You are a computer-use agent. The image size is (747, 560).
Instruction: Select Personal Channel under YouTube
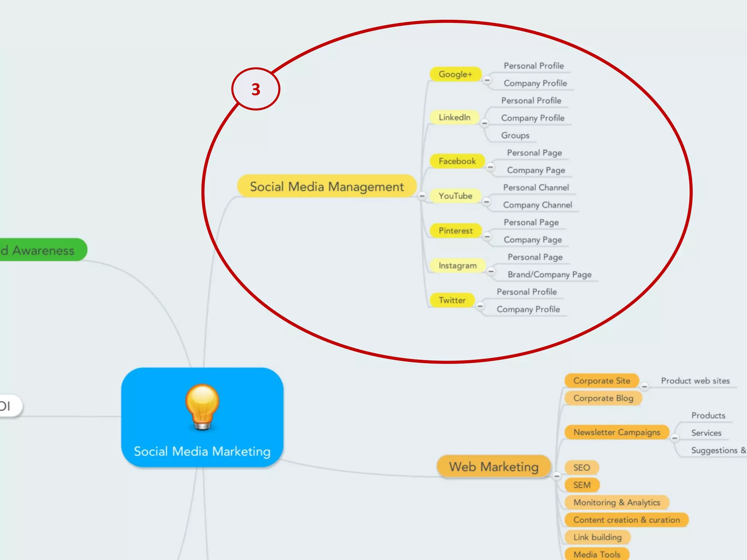pyautogui.click(x=536, y=188)
